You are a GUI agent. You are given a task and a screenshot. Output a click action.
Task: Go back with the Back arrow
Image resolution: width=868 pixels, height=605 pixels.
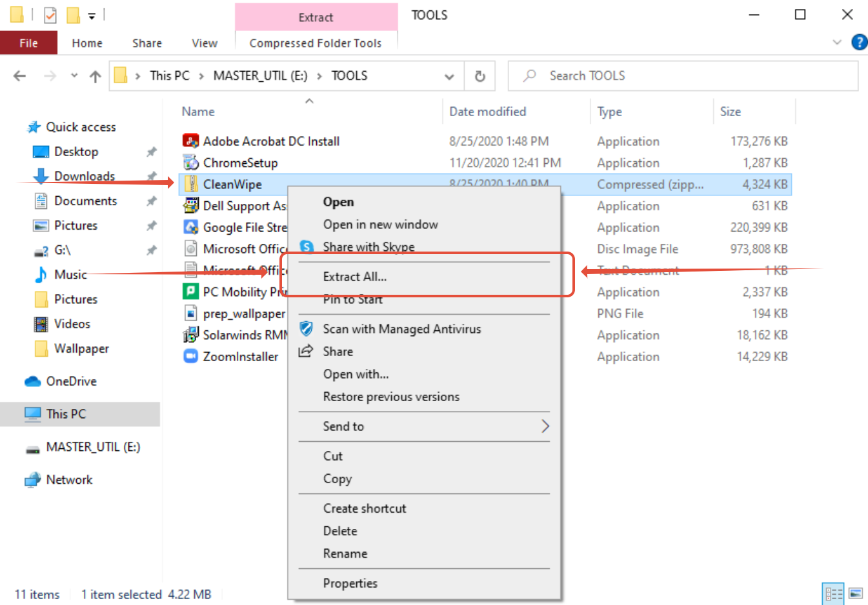20,76
